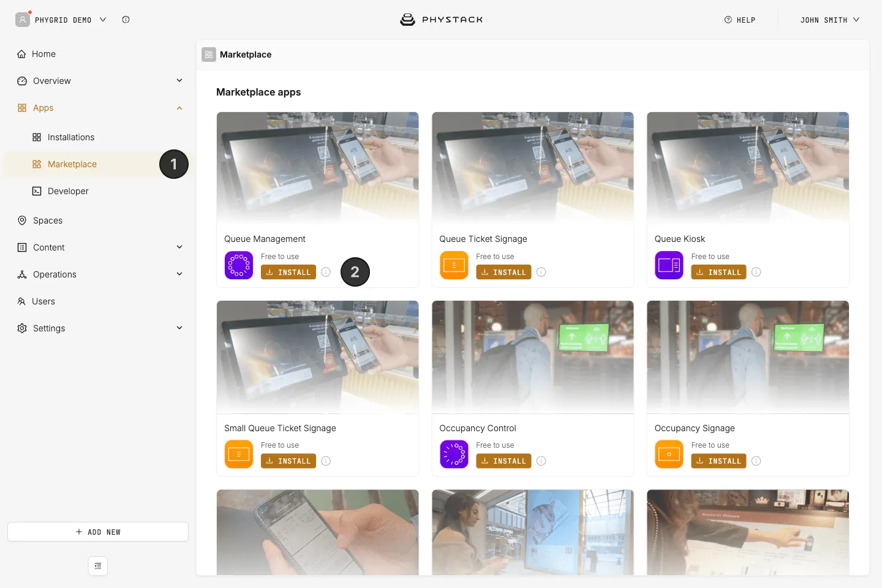Install the Queue Ticket Signage app
The height and width of the screenshot is (588, 882).
pyautogui.click(x=503, y=272)
